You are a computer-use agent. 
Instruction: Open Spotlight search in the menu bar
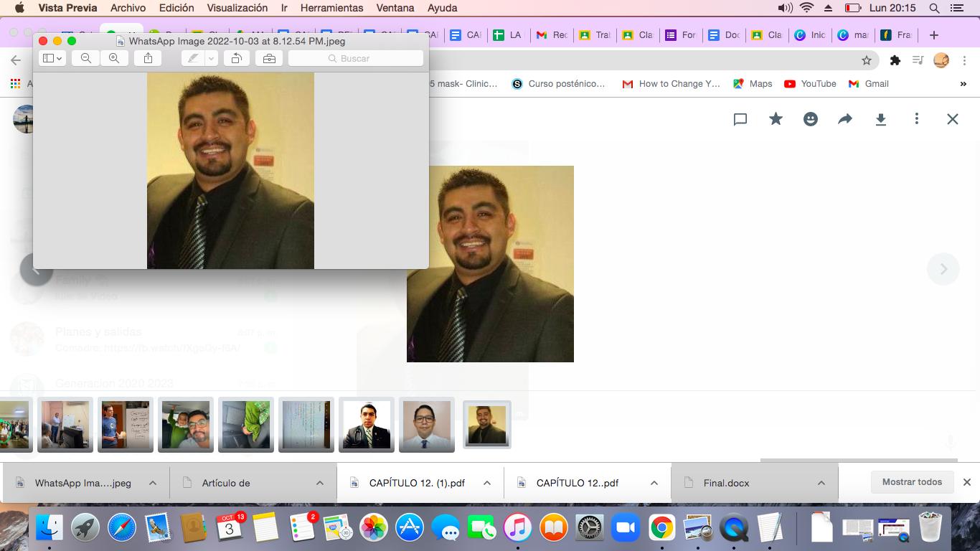(934, 8)
